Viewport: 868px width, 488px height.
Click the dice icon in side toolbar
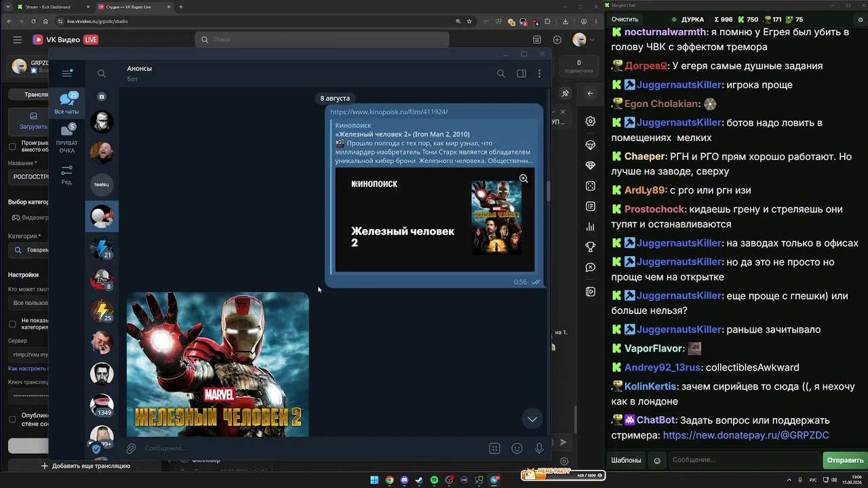591,186
